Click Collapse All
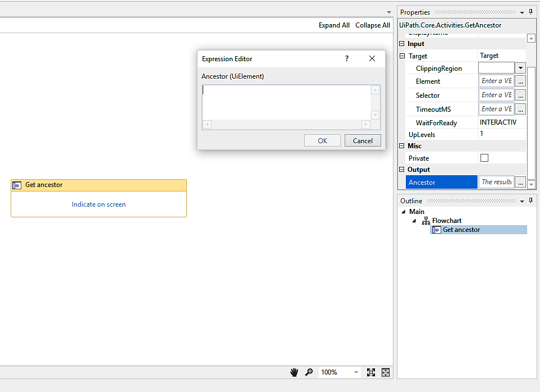The image size is (540, 392). [x=373, y=25]
